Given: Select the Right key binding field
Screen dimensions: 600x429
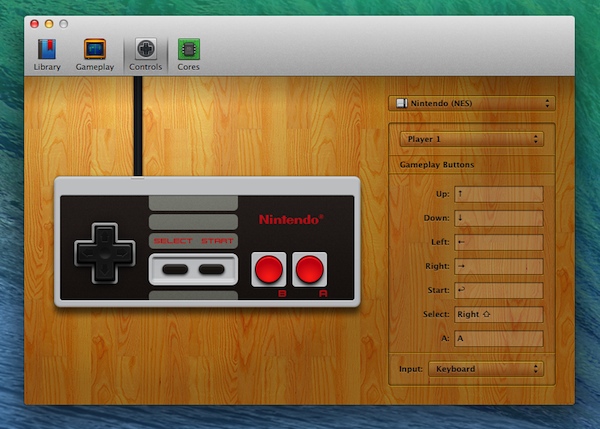Looking at the screenshot, I should (499, 266).
